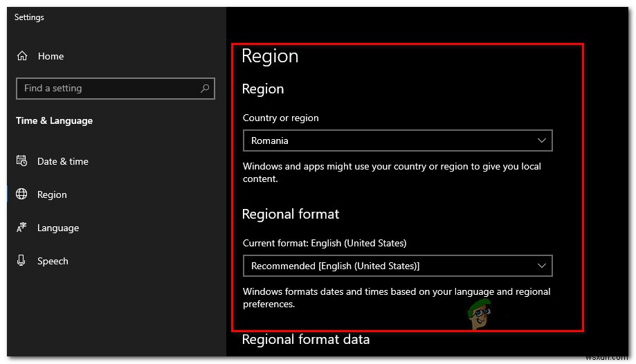This screenshot has width=636, height=364.
Task: Click the Find a setting box
Action: click(x=115, y=89)
